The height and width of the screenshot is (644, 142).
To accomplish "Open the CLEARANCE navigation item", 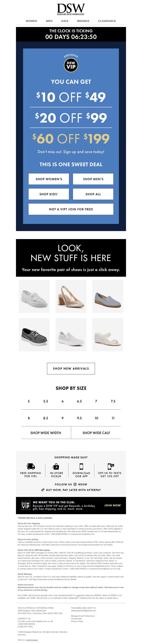I will point(107,21).
